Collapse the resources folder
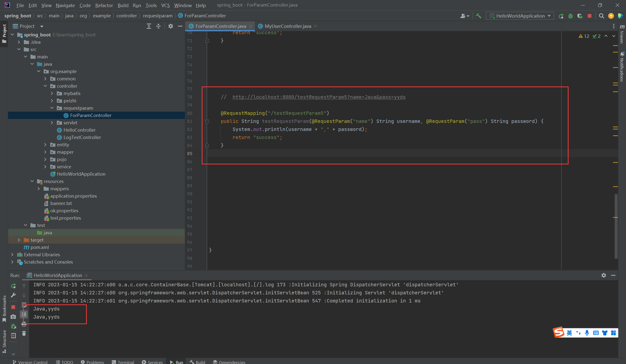Image resolution: width=626 pixels, height=364 pixels. tap(32, 181)
